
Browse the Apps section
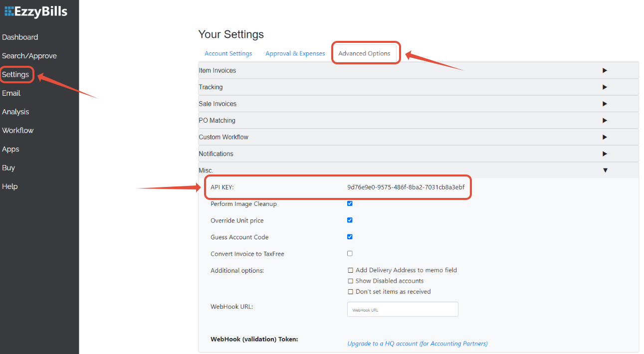10,149
